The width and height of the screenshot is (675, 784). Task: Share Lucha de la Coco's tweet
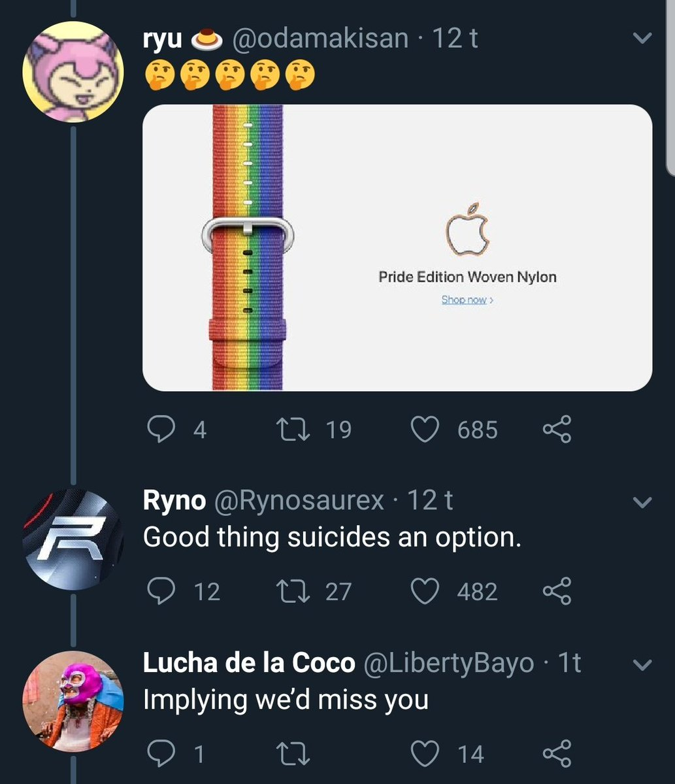[557, 753]
